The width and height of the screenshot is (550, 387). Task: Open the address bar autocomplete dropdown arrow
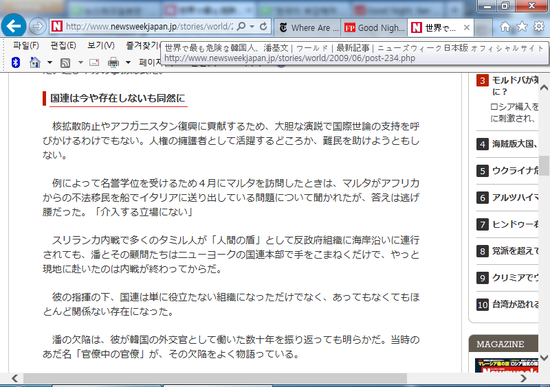click(x=252, y=26)
